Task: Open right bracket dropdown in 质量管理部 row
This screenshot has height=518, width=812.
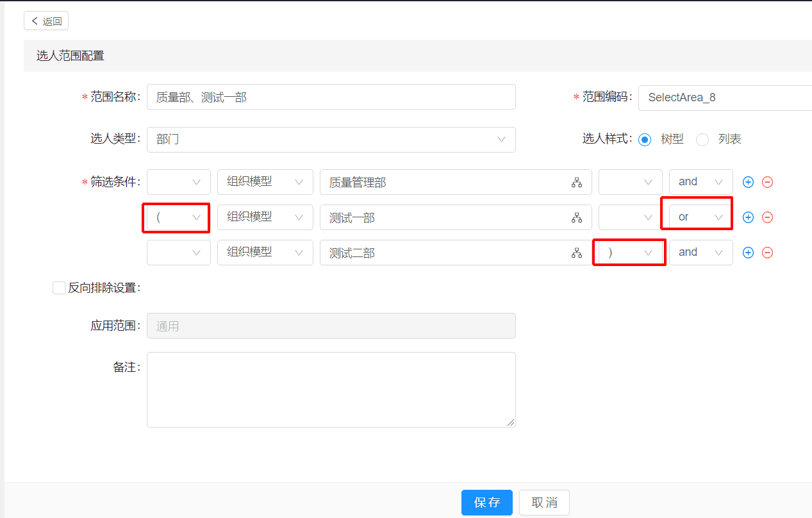Action: 631,182
